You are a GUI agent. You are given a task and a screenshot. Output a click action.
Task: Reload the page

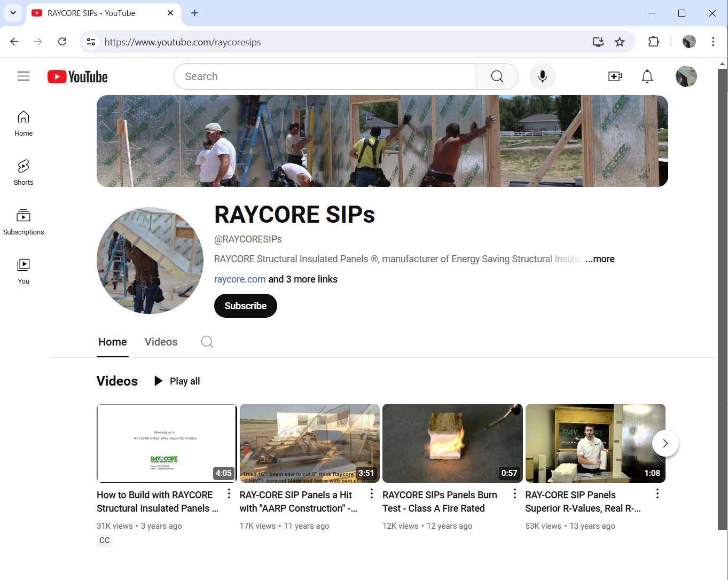[62, 42]
